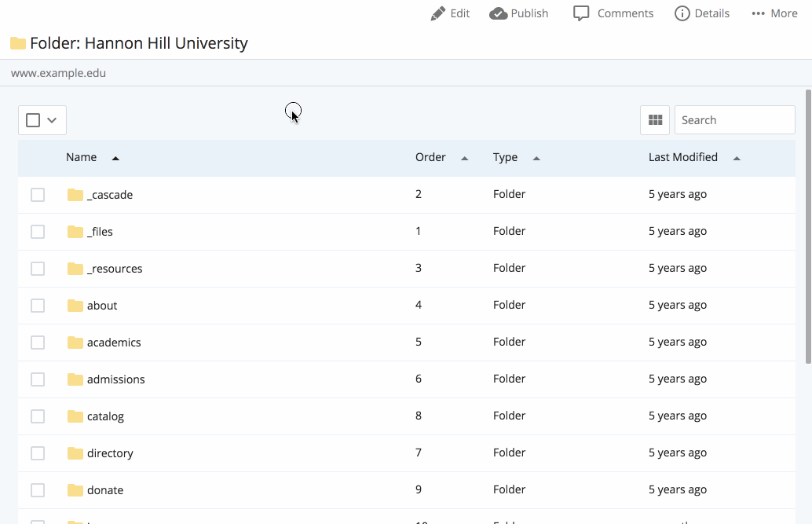Click the Name column header text
Image resolution: width=812 pixels, height=524 pixels.
82,157
